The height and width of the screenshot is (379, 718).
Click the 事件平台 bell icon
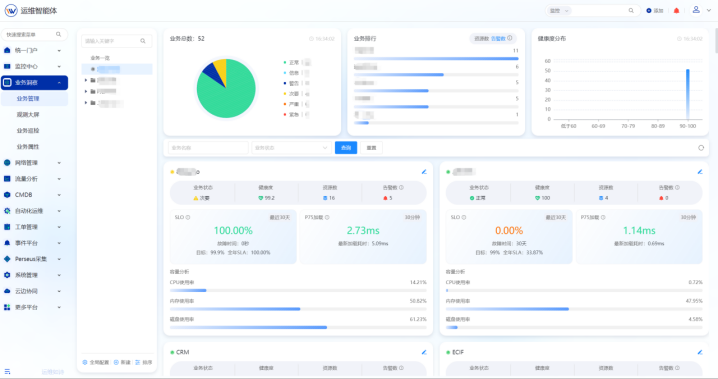(7, 243)
